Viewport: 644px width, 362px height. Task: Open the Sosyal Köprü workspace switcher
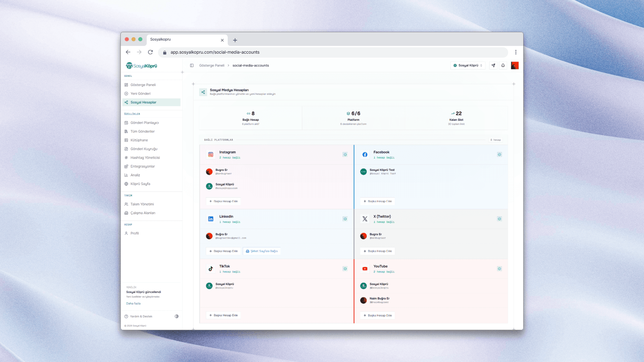468,66
